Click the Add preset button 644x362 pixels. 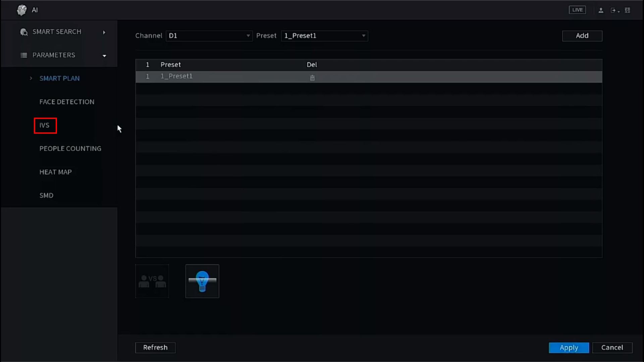(x=582, y=36)
